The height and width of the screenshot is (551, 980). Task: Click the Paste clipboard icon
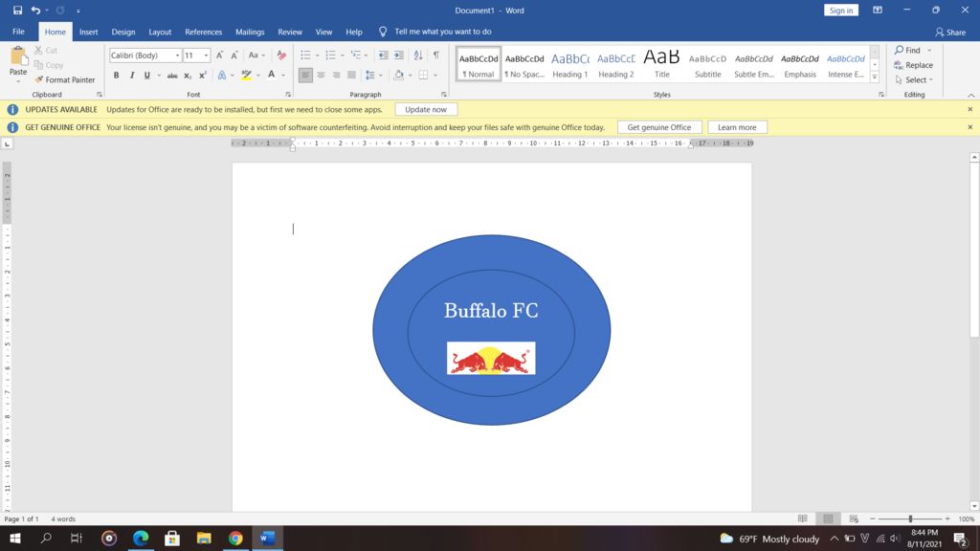click(x=18, y=56)
